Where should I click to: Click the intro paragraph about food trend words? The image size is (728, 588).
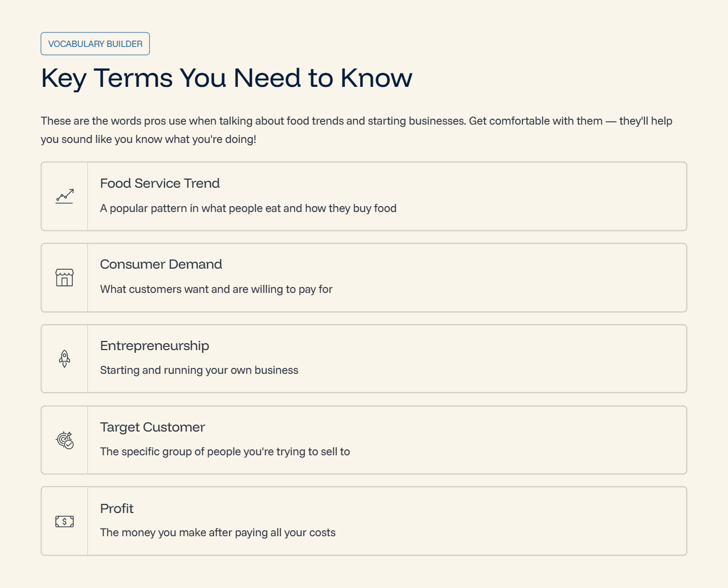tap(356, 130)
